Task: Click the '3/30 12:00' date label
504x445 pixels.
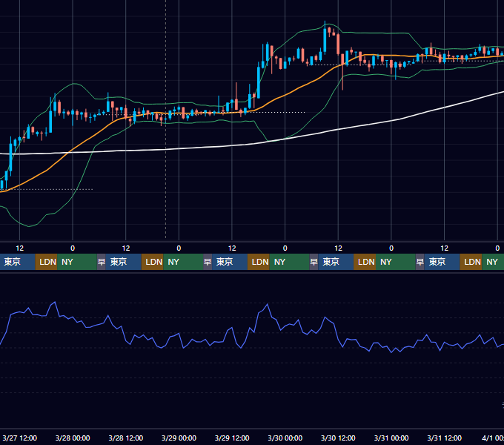Action: click(x=338, y=438)
